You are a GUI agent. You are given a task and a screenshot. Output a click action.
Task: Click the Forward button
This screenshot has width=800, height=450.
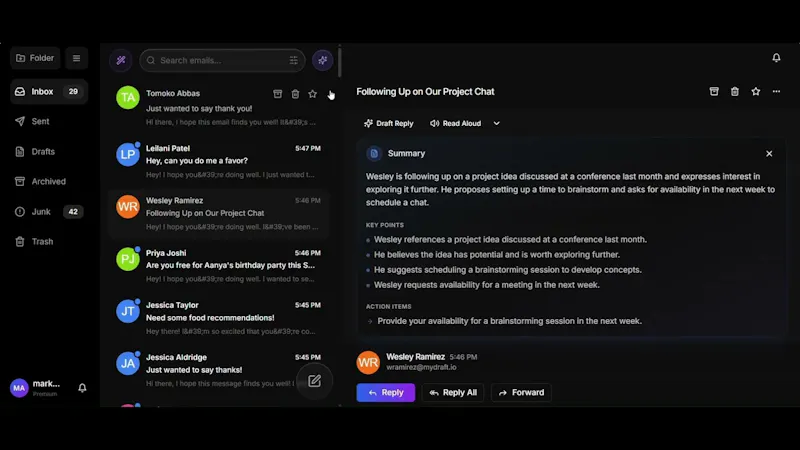pos(521,393)
